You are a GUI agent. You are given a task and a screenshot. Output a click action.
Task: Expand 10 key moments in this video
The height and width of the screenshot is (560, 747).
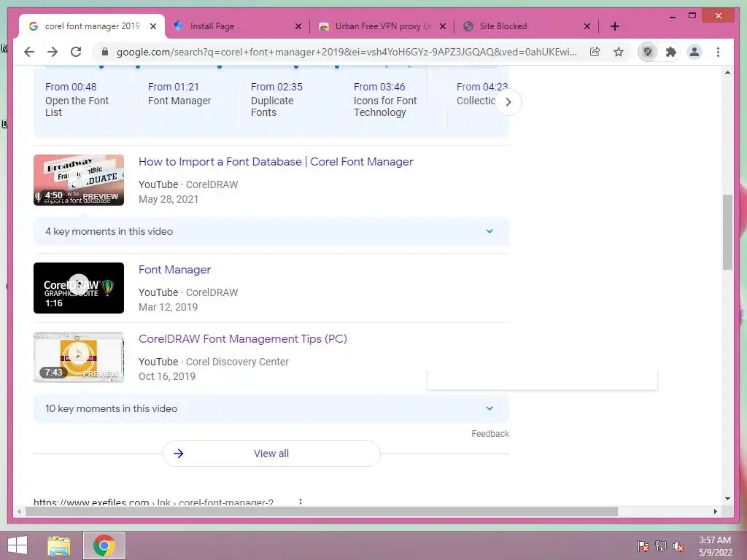click(271, 408)
